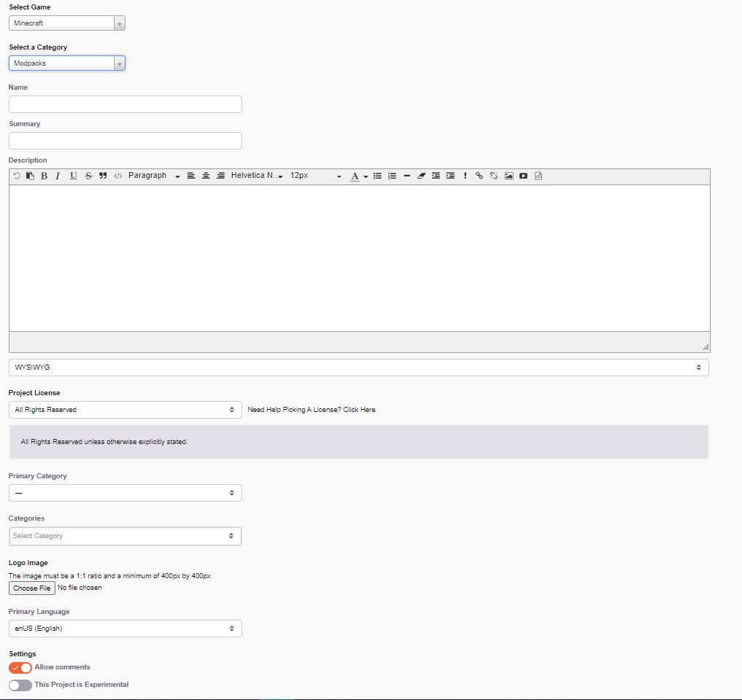Image resolution: width=742 pixels, height=700 pixels.
Task: Select center text alignment
Action: click(x=206, y=176)
